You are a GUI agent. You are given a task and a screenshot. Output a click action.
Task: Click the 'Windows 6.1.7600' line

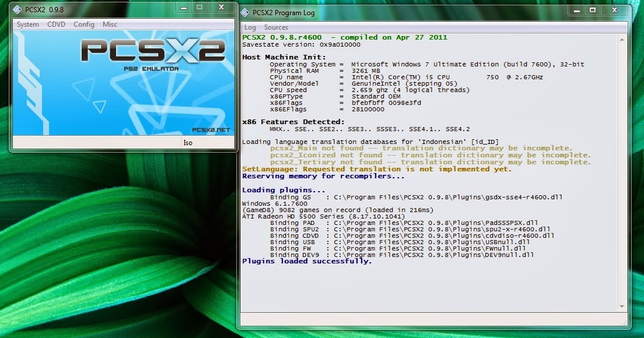tap(274, 203)
